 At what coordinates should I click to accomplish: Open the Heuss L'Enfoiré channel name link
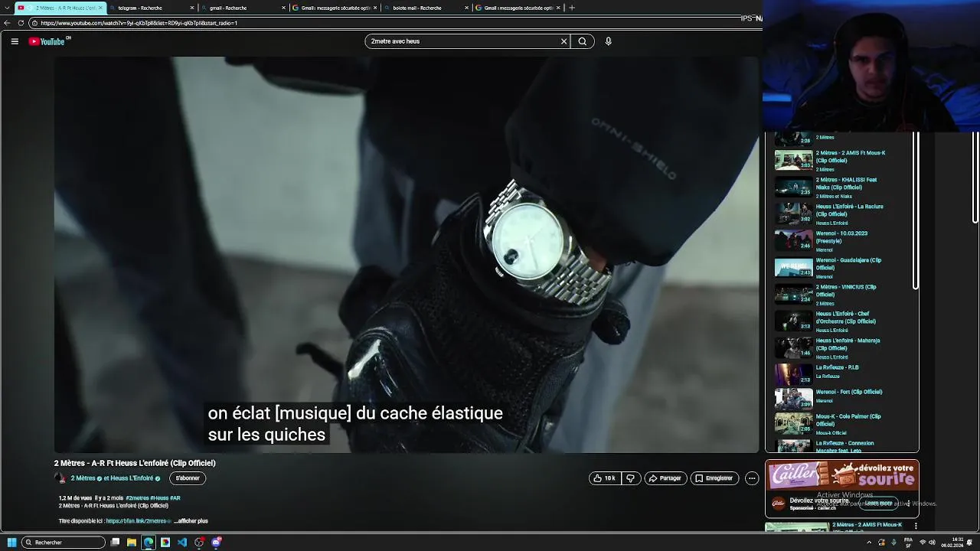(133, 478)
